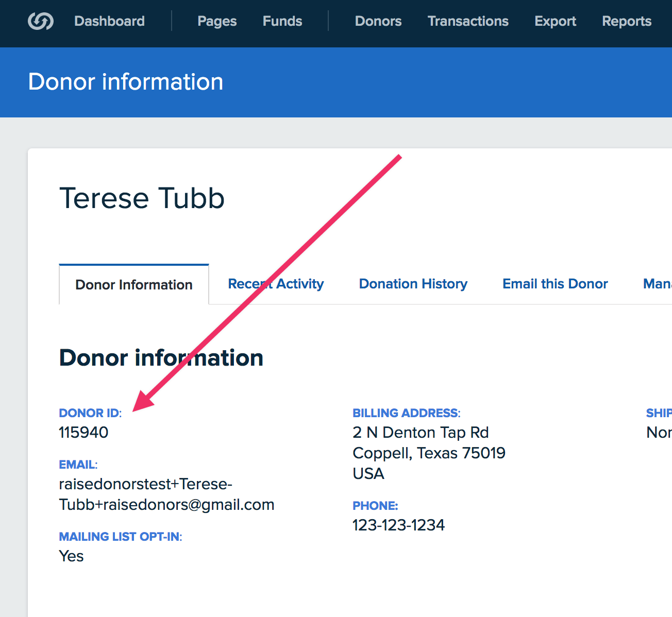Click the partially visible Manage tab
672x617 pixels.
pos(657,284)
